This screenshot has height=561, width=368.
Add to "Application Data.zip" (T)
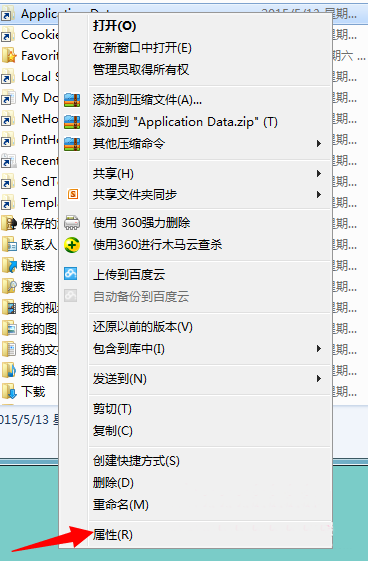[185, 122]
